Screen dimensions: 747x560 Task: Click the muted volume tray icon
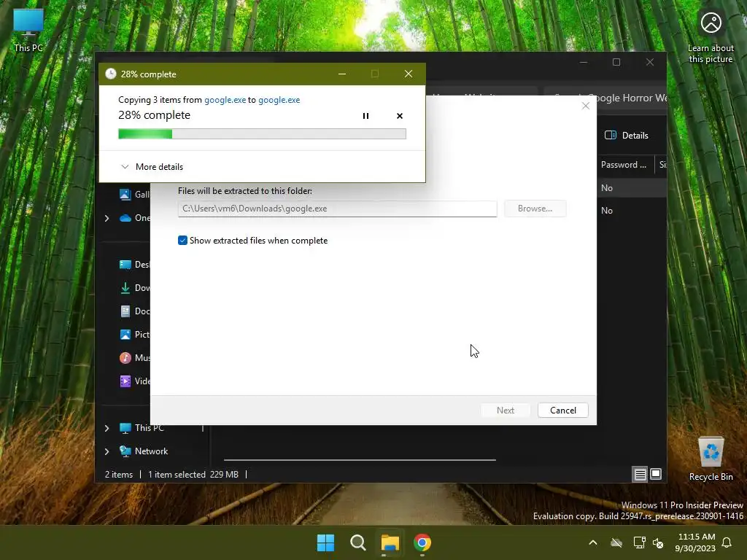[x=659, y=542]
